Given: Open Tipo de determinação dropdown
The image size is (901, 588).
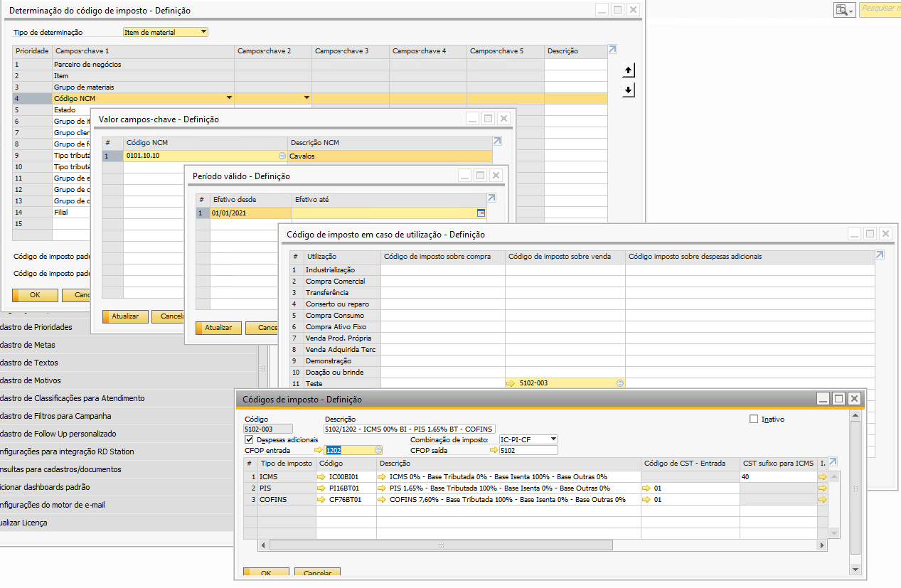Looking at the screenshot, I should pyautogui.click(x=204, y=32).
